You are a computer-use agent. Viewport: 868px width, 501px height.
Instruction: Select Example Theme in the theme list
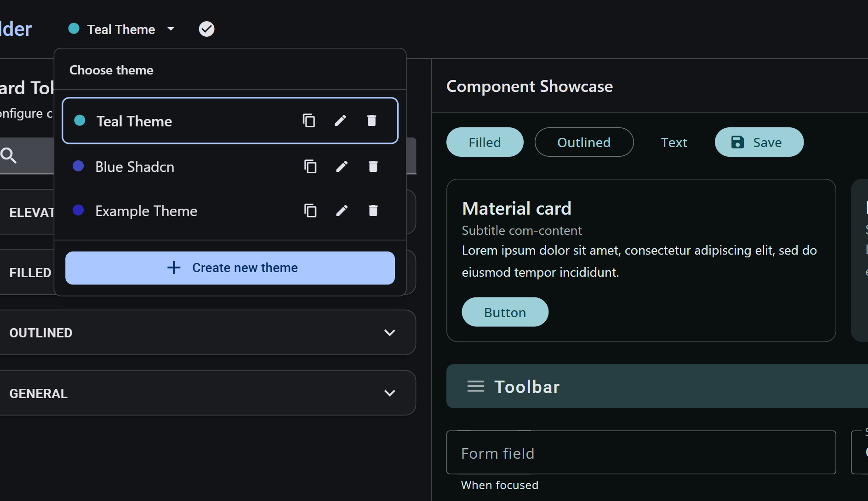[x=230, y=211]
